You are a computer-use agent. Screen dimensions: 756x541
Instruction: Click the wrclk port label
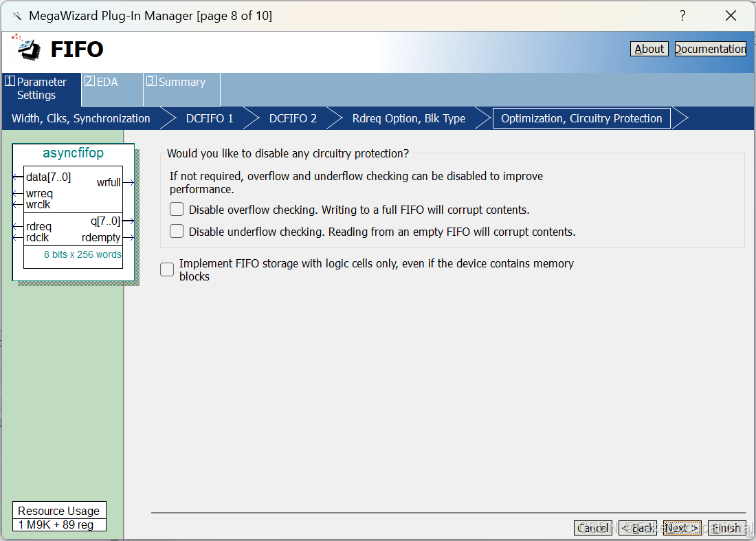point(38,204)
